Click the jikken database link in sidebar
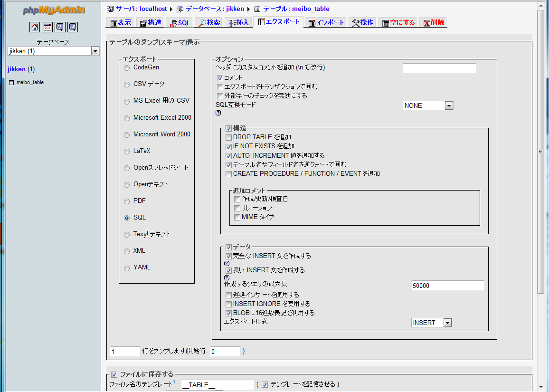 pyautogui.click(x=17, y=69)
